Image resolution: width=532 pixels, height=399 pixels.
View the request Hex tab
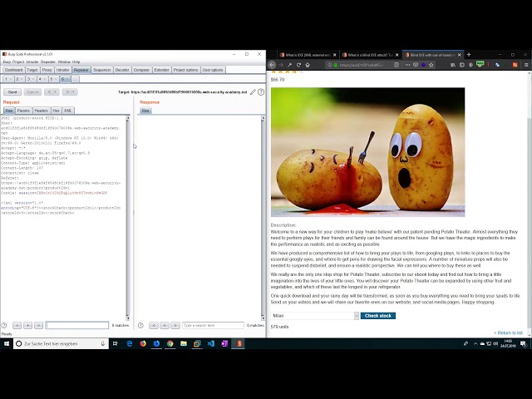pos(56,111)
